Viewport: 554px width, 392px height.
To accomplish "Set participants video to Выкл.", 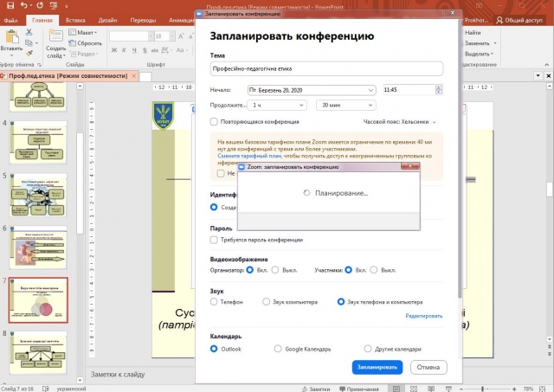I will click(374, 270).
